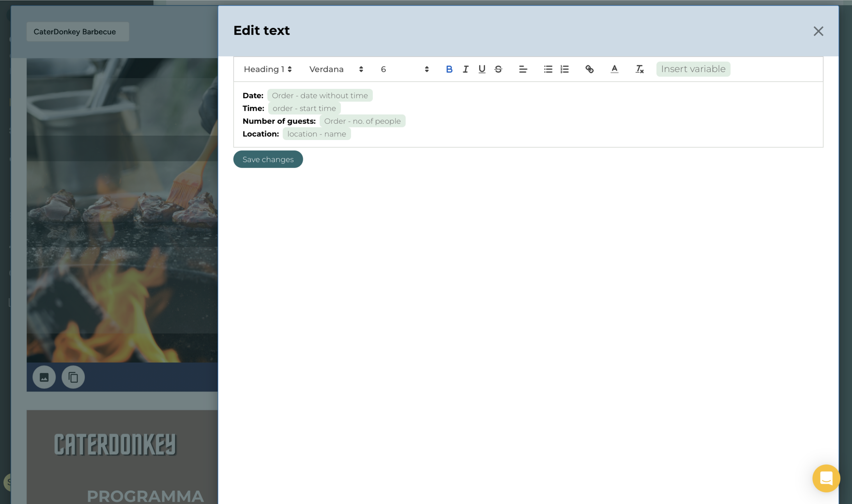Click the 'Order - date without time' variable tag
The width and height of the screenshot is (852, 504).
320,95
